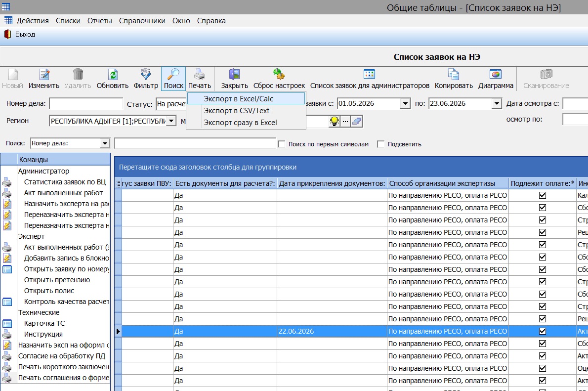The width and height of the screenshot is (588, 391).
Task: Open the start date 01.05.2026 calendar dropdown
Action: (405, 103)
